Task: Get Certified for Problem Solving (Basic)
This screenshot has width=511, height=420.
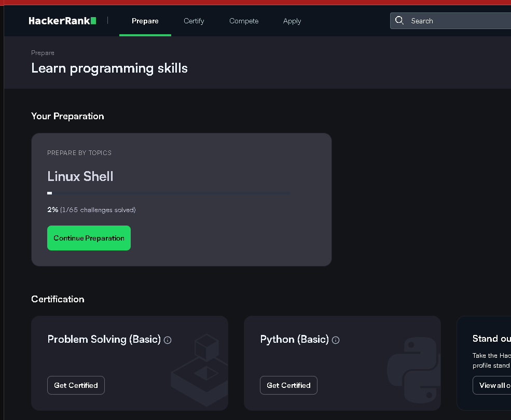Action: (76, 385)
